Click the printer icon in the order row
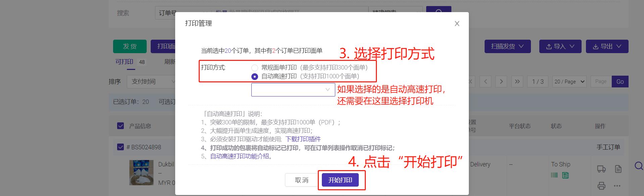Image resolution: width=644 pixels, height=196 pixels. click(x=601, y=186)
